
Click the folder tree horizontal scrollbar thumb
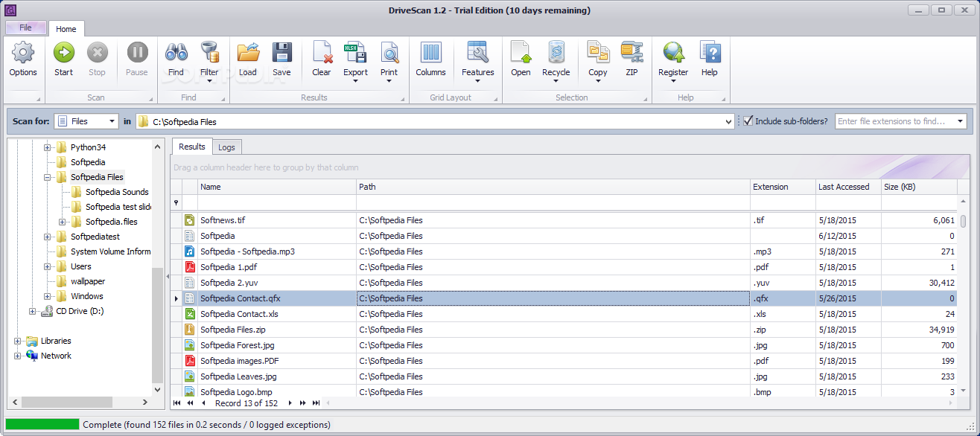[66, 402]
